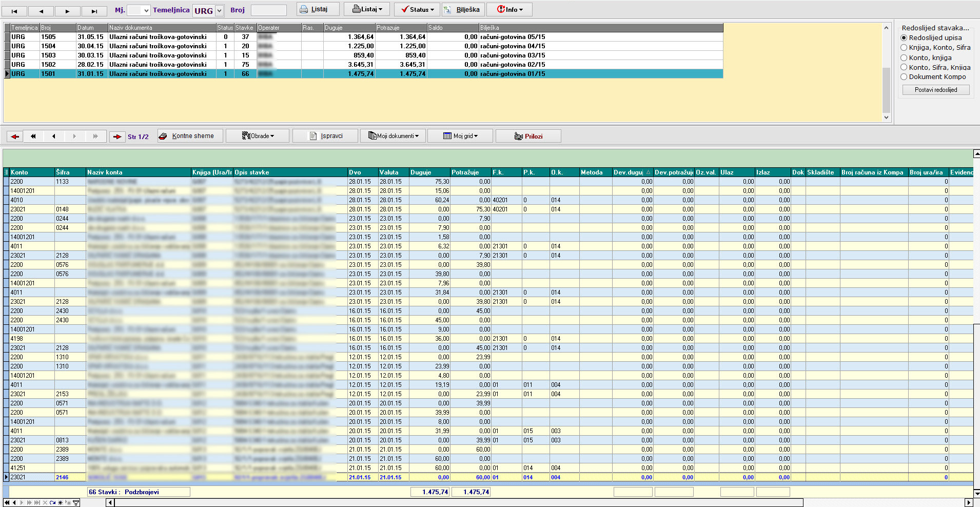This screenshot has width=980, height=507.
Task: Click the Šifra column header
Action: coord(70,172)
